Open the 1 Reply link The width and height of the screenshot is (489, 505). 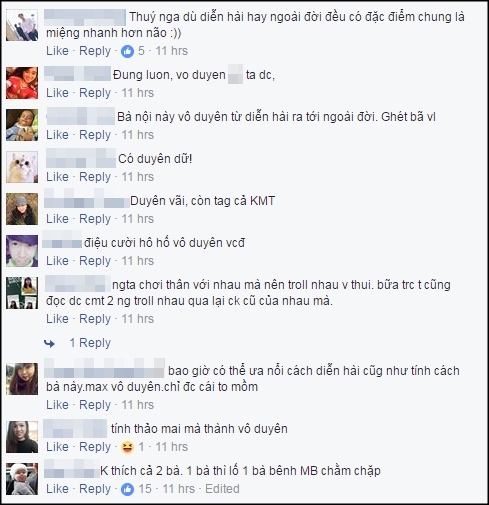pyautogui.click(x=90, y=343)
